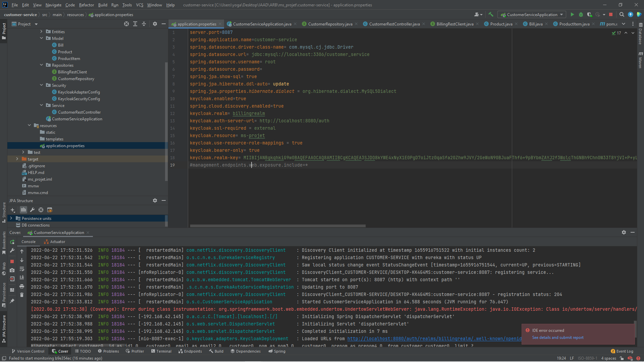644x362 pixels.
Task: Toggle read-only lock in the status bar
Action: [x=622, y=358]
